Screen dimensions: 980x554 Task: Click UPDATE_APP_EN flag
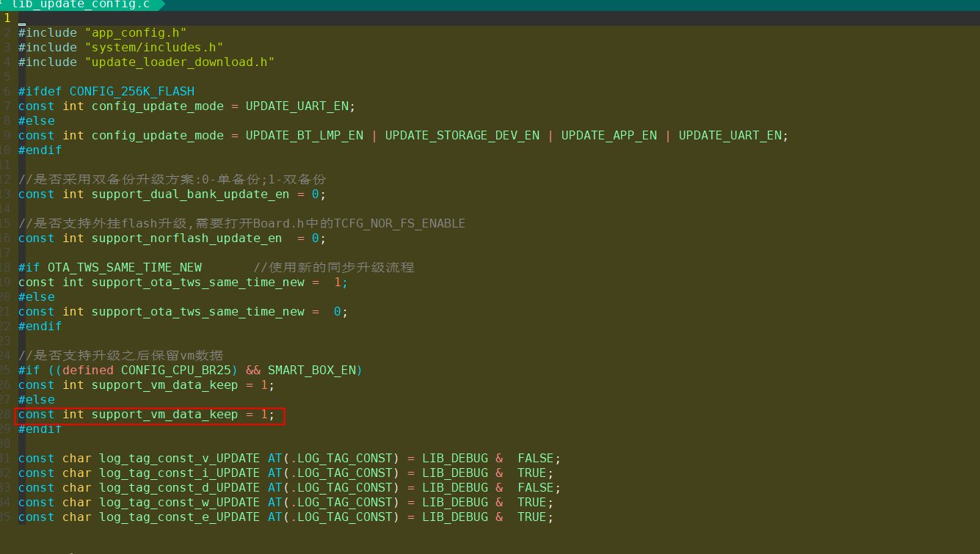pos(609,136)
